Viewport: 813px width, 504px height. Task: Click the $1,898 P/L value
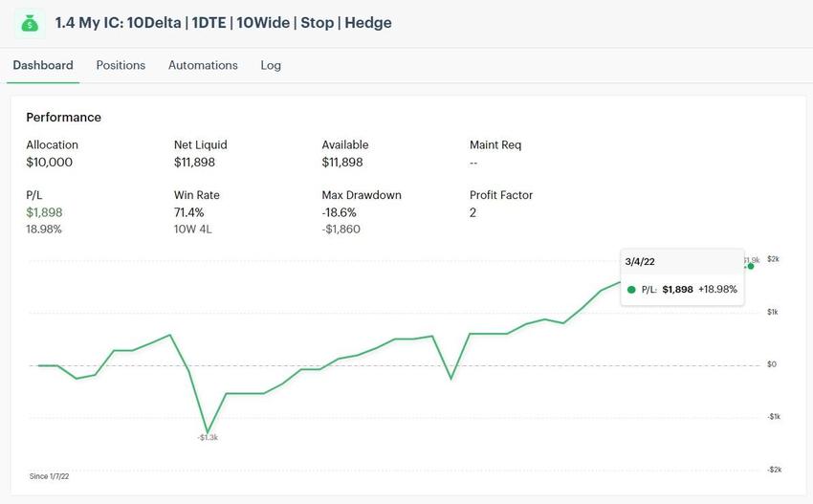44,212
